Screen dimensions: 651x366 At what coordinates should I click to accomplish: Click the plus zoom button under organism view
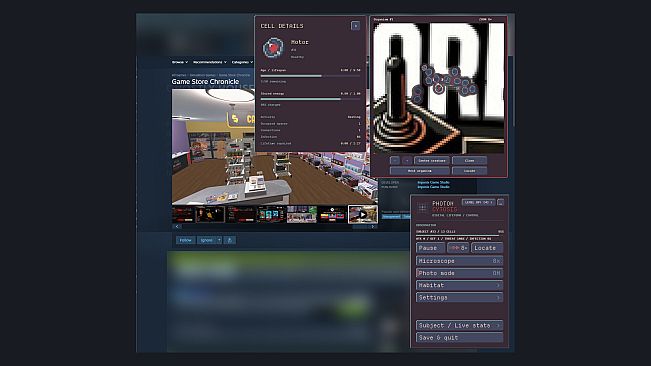[x=407, y=161]
